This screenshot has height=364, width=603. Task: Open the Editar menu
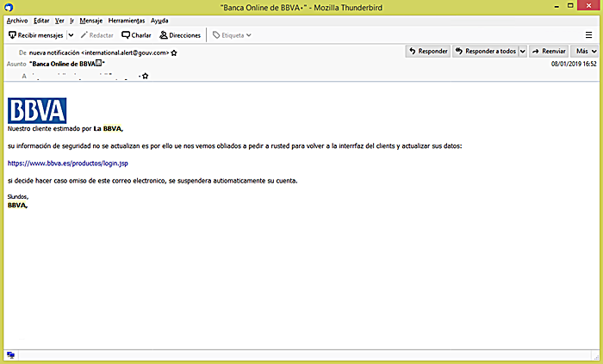coord(41,21)
